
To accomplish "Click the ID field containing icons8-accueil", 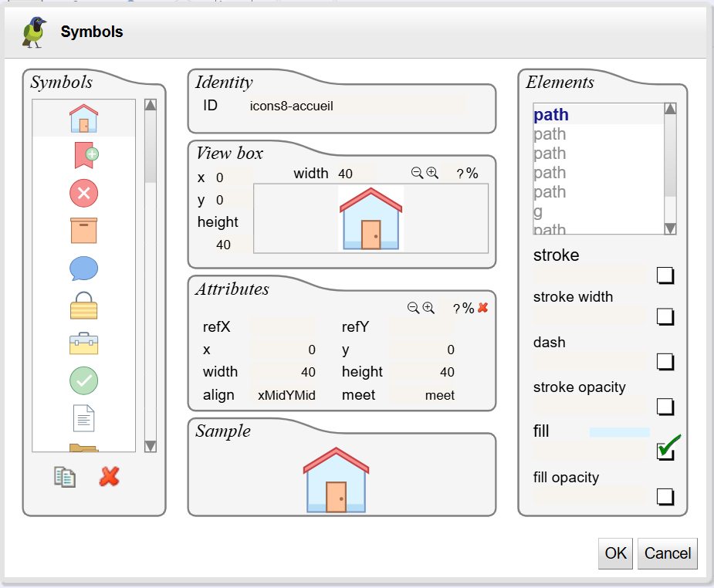I will 355,106.
